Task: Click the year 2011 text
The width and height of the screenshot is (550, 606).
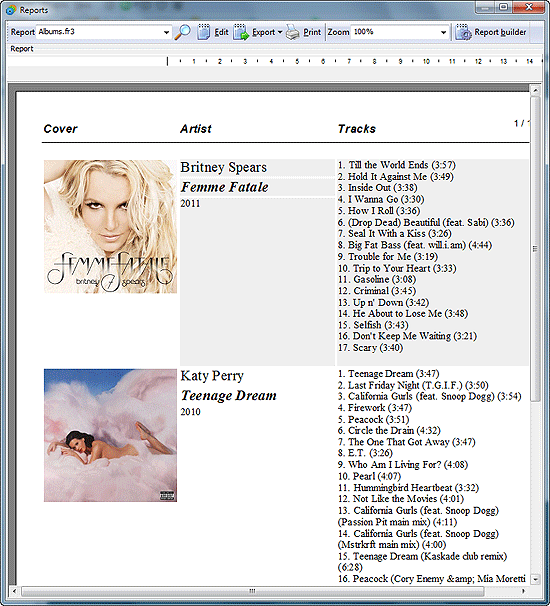Action: pyautogui.click(x=190, y=204)
